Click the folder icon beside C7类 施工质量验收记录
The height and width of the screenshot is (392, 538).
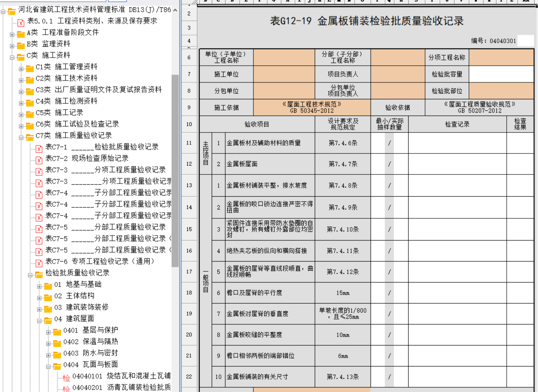(x=30, y=137)
